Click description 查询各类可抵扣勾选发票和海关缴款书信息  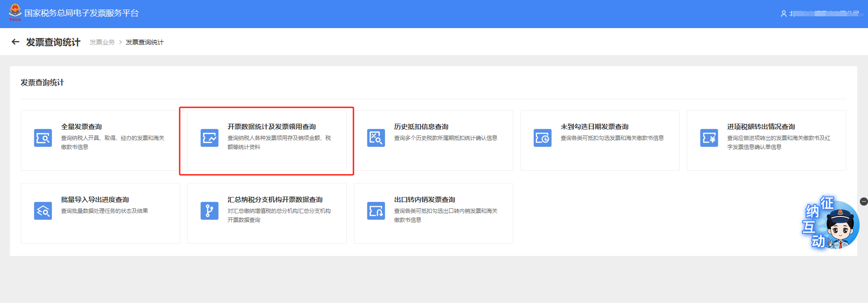[x=612, y=138]
